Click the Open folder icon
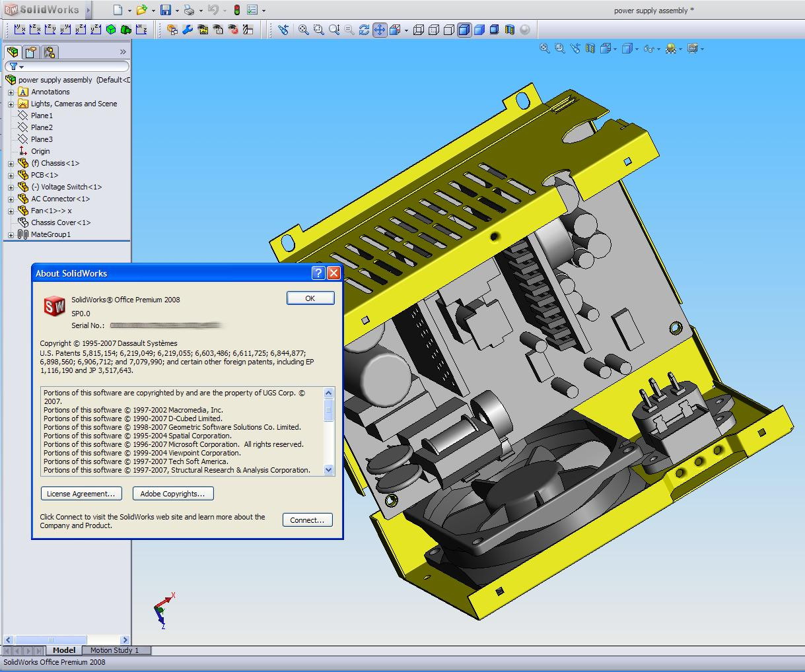The image size is (805, 672). click(x=141, y=10)
